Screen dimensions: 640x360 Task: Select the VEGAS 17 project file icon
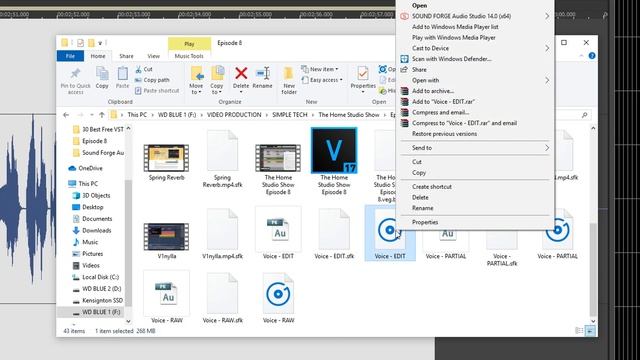[334, 150]
